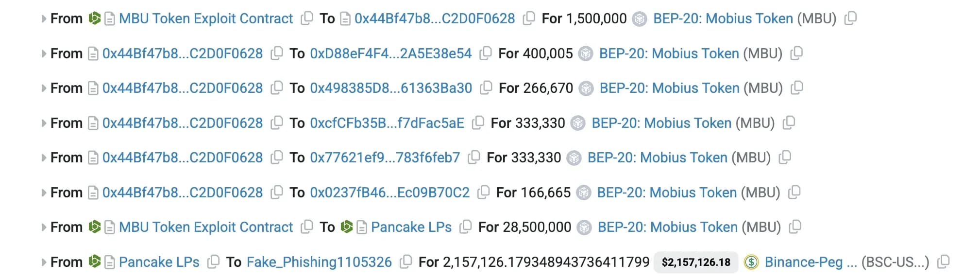Copy the 0xD88eF4F4...2A5E38e54 address
This screenshot has height=280, width=980.
pos(486,53)
